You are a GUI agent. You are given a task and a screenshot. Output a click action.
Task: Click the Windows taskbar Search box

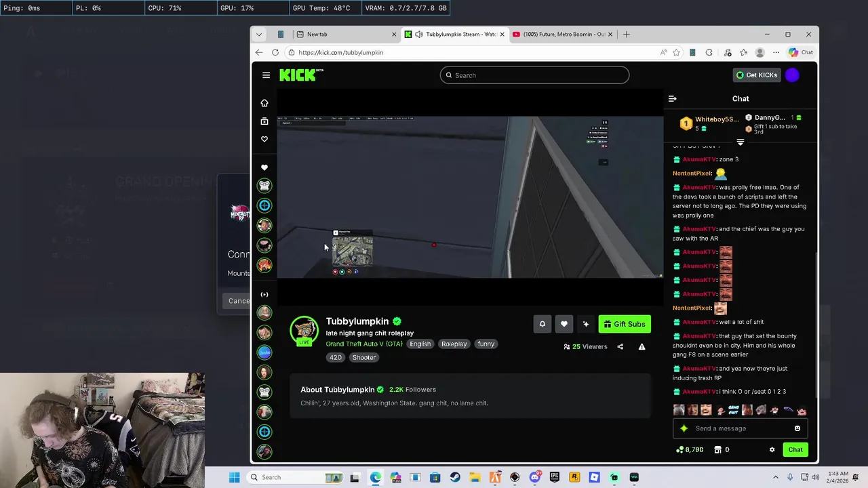click(x=295, y=477)
